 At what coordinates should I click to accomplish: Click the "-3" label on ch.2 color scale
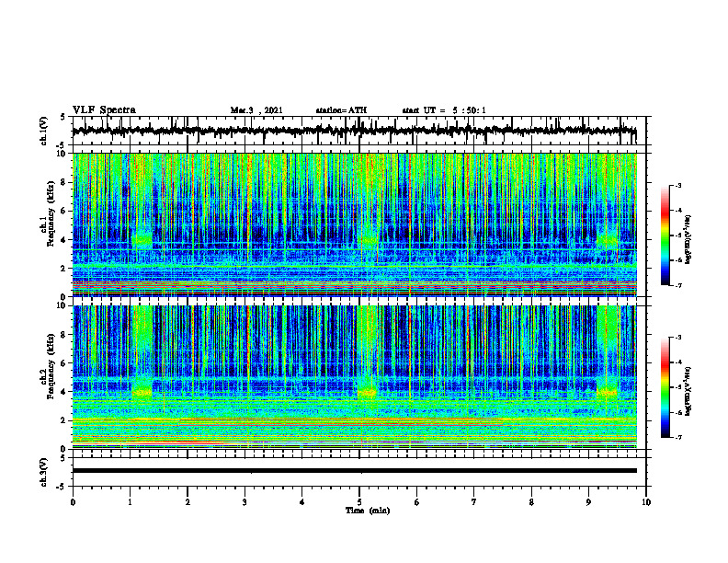click(x=678, y=338)
